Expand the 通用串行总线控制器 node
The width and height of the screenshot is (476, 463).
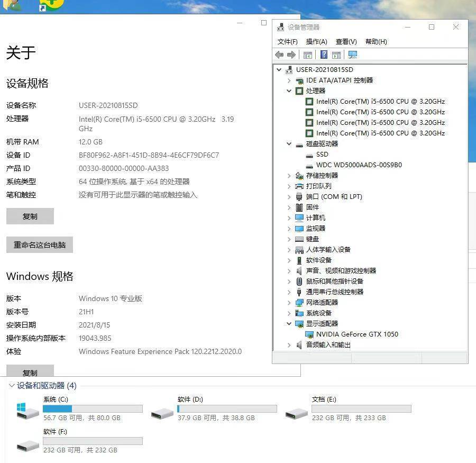289,292
